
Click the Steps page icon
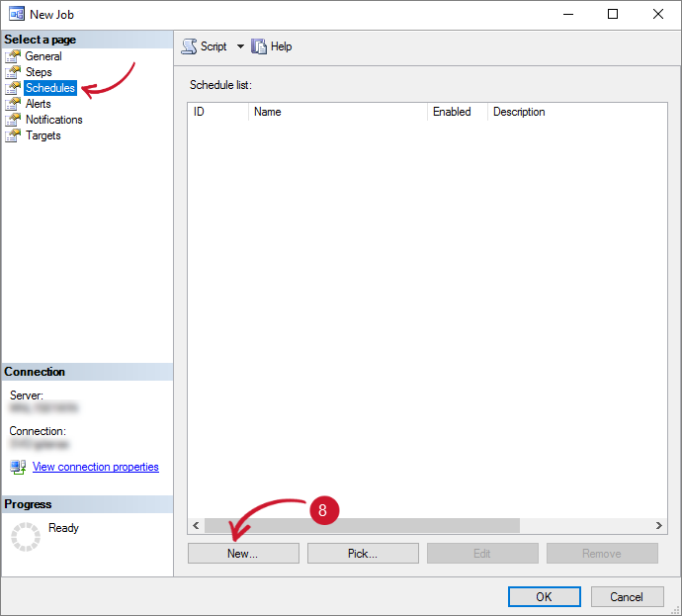click(13, 72)
